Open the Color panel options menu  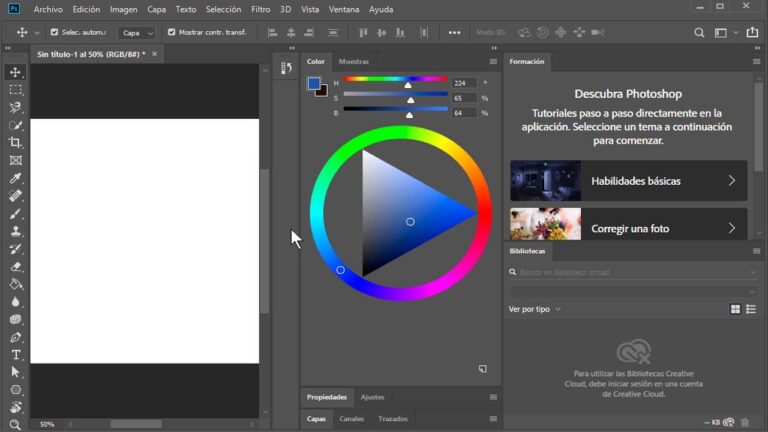[492, 62]
